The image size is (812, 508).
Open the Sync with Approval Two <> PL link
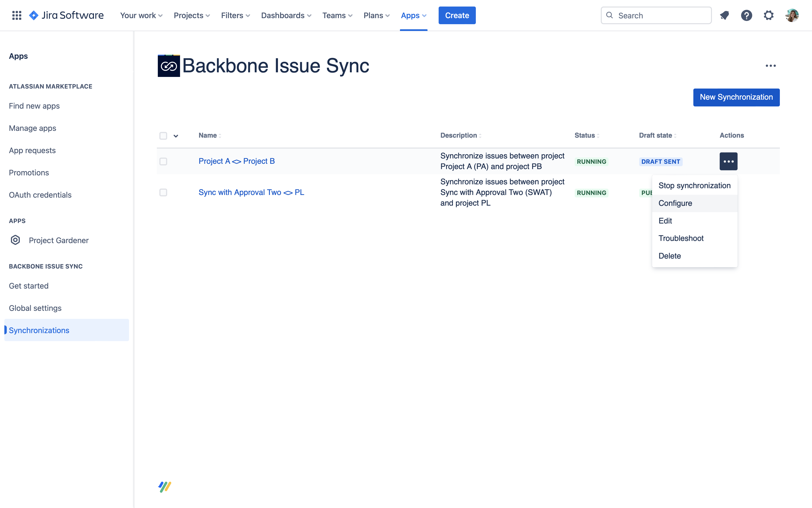[251, 193]
